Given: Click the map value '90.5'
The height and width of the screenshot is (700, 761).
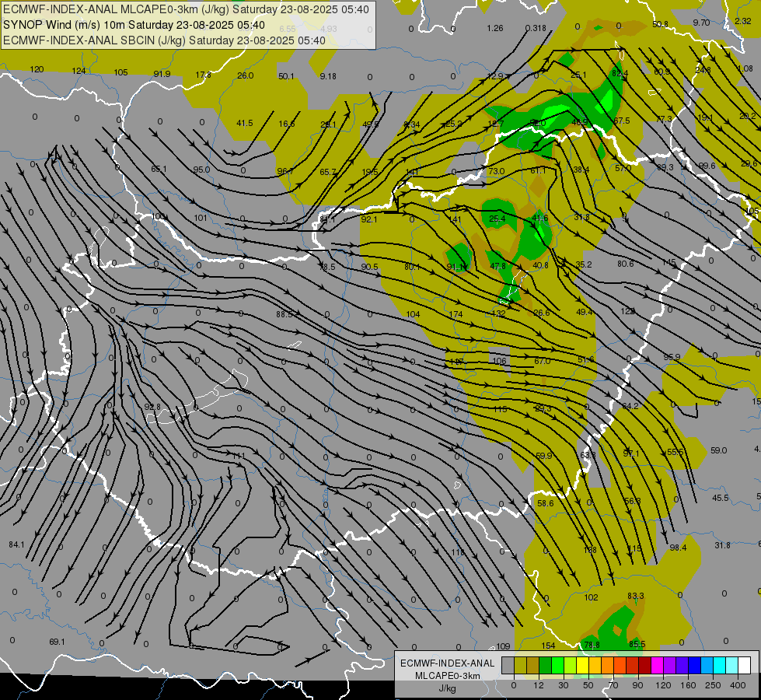Looking at the screenshot, I should point(369,267).
